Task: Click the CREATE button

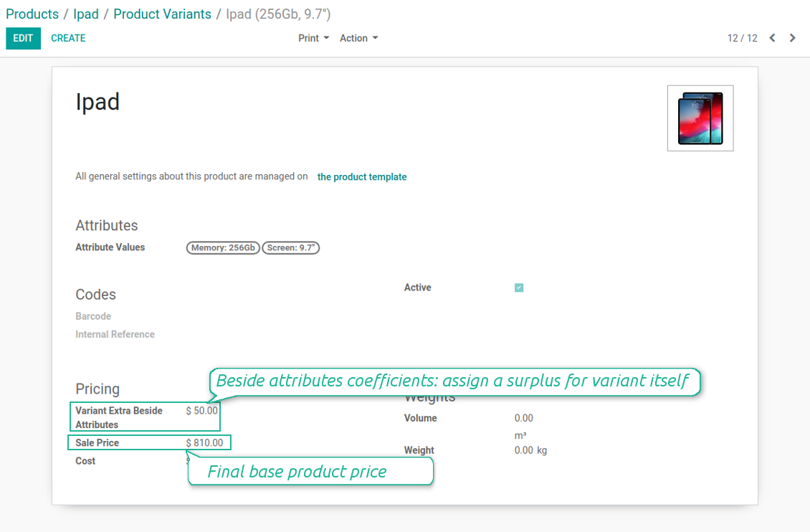Action: [68, 38]
